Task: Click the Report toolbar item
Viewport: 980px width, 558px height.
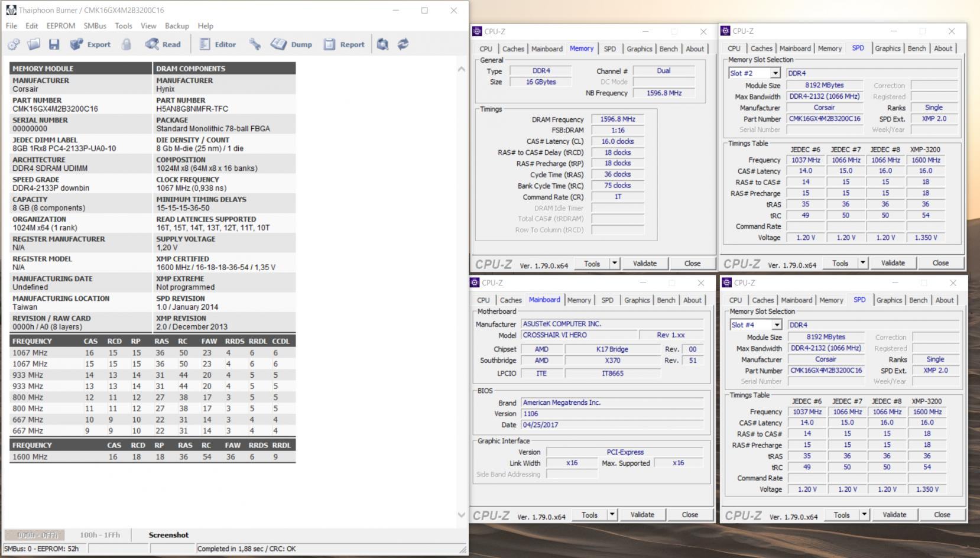Action: tap(344, 44)
